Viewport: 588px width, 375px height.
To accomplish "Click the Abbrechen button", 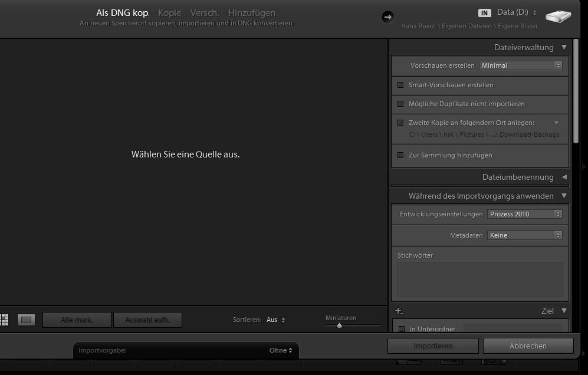I will pos(527,346).
